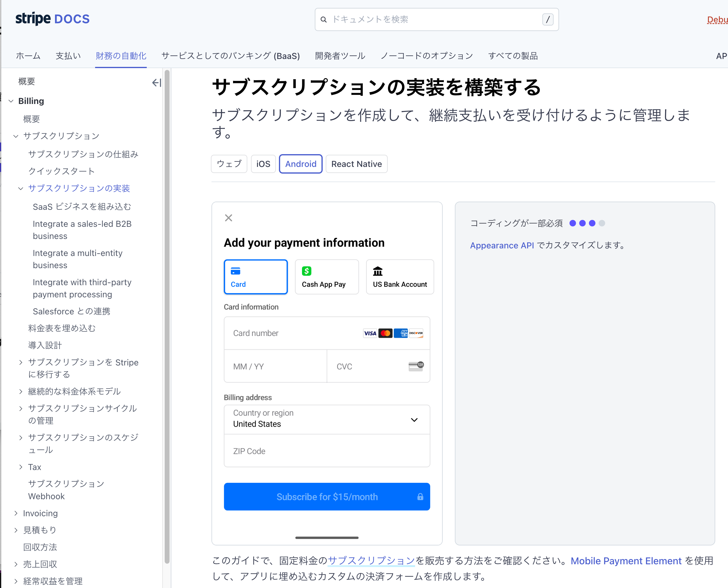Open the 財務の自動化 navigation tab
Viewport: 728px width, 588px height.
(x=121, y=56)
